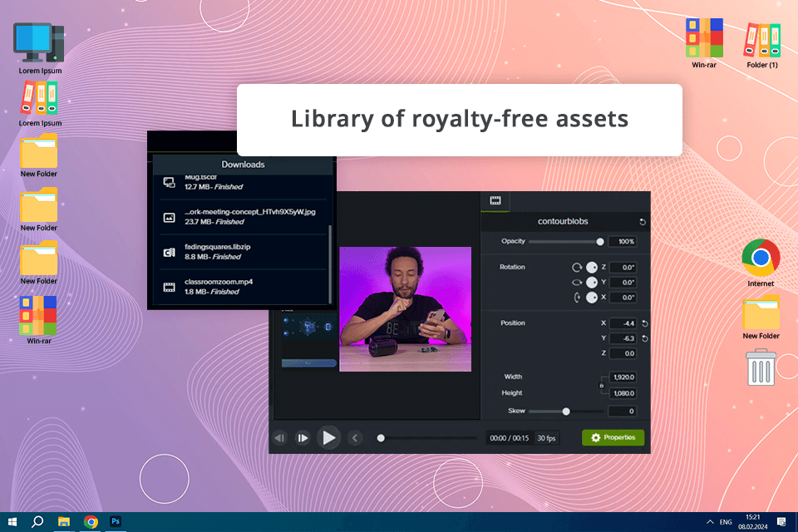Select the fadingsquares.libzip download
The width and height of the screenshot is (798, 532).
tap(244, 252)
